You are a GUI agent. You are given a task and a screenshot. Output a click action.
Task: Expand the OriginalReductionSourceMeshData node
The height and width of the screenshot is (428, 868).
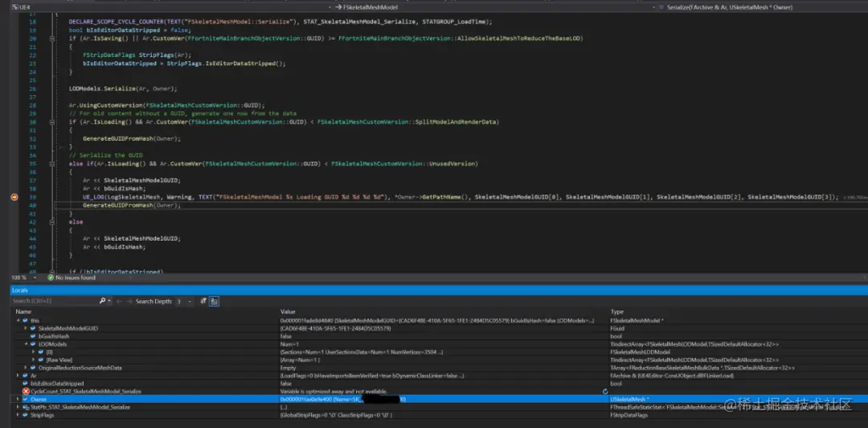(x=26, y=368)
